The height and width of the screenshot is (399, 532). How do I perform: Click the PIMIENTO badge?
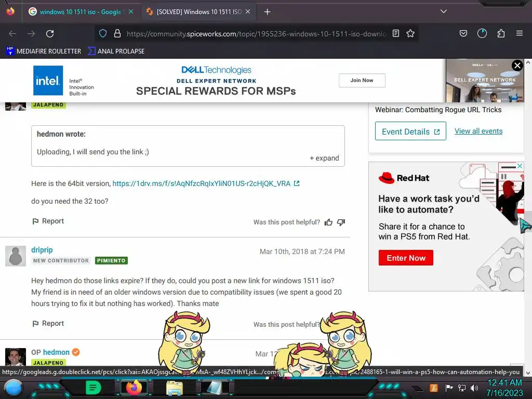click(x=111, y=261)
